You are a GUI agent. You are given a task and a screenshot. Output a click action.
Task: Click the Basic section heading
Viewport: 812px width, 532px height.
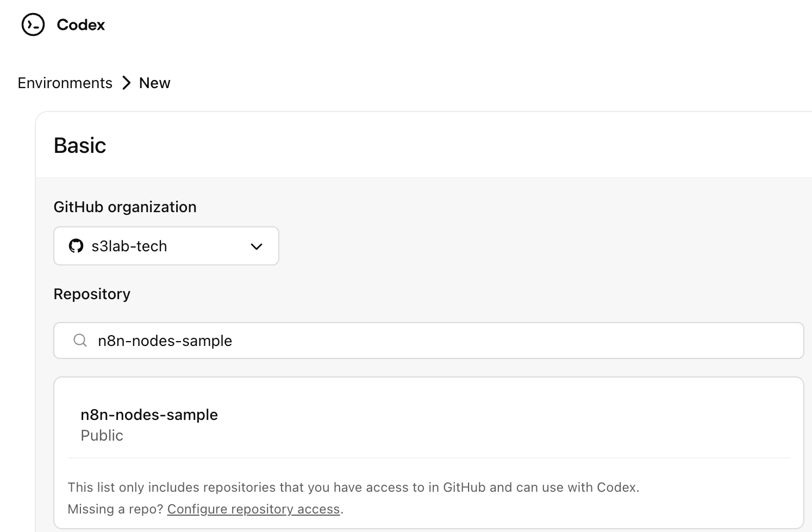80,145
